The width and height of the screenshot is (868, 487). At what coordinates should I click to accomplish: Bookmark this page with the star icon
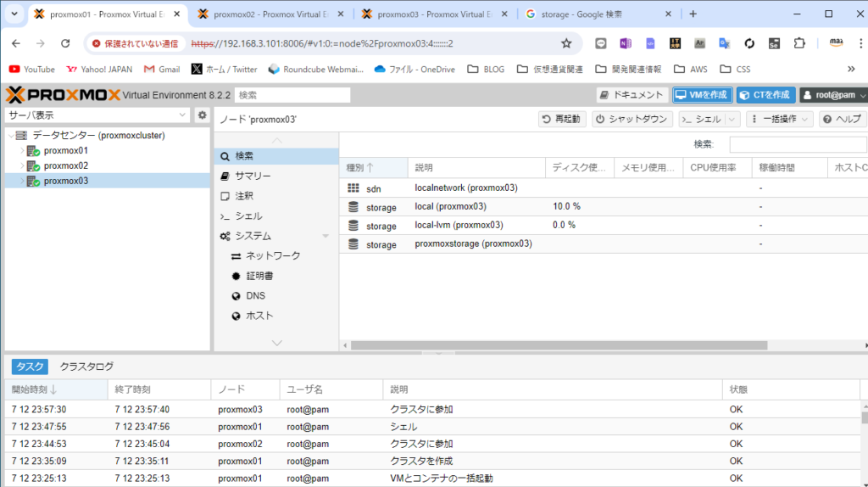pyautogui.click(x=566, y=43)
